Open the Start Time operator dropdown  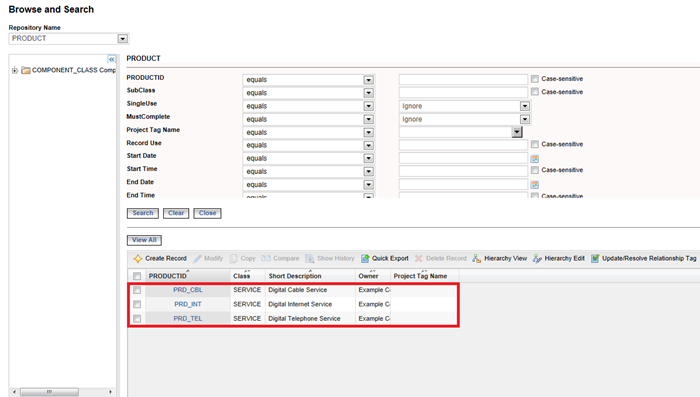pyautogui.click(x=368, y=171)
